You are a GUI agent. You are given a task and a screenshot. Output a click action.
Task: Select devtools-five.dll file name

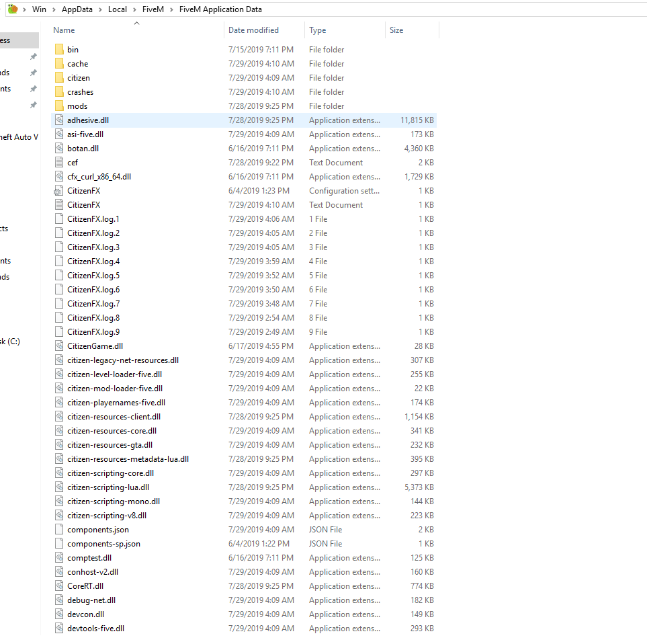coord(95,629)
